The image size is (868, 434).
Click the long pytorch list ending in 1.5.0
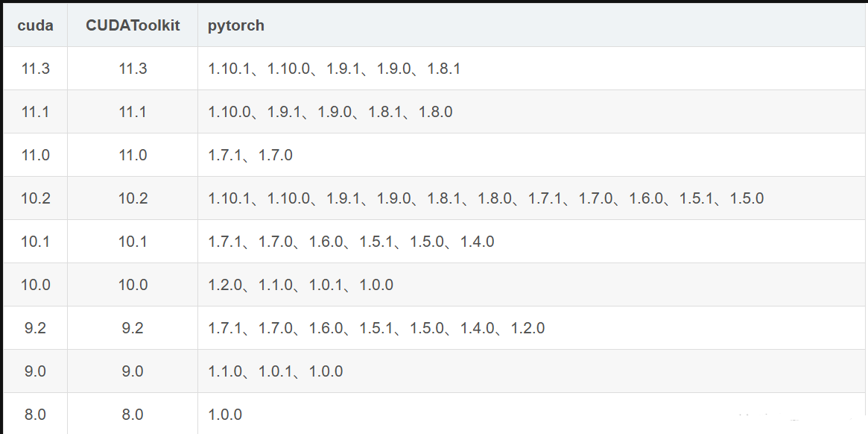point(486,198)
